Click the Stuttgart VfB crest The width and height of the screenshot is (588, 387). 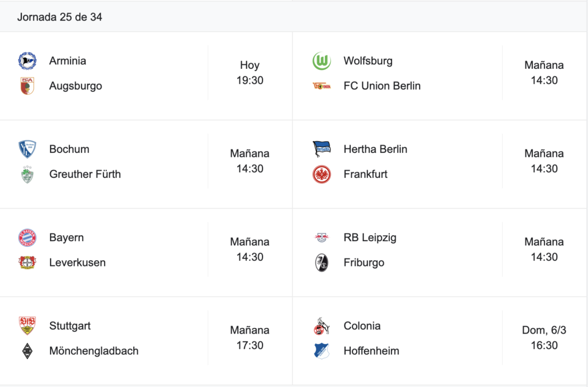[28, 326]
